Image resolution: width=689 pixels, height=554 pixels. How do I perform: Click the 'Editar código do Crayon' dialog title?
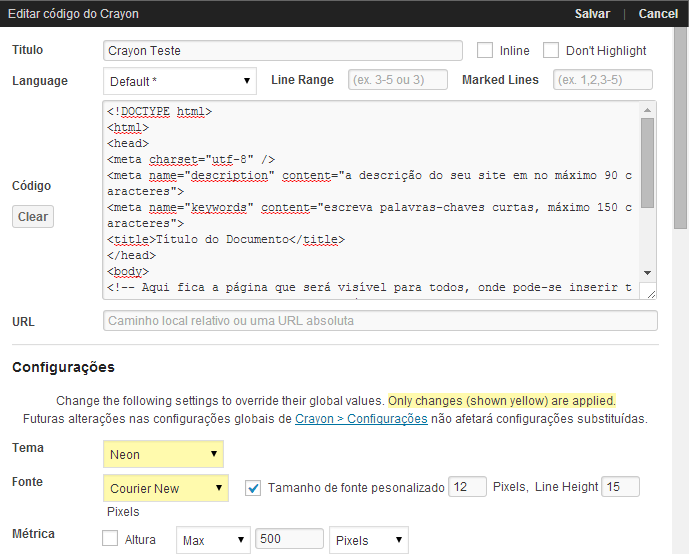click(x=73, y=14)
